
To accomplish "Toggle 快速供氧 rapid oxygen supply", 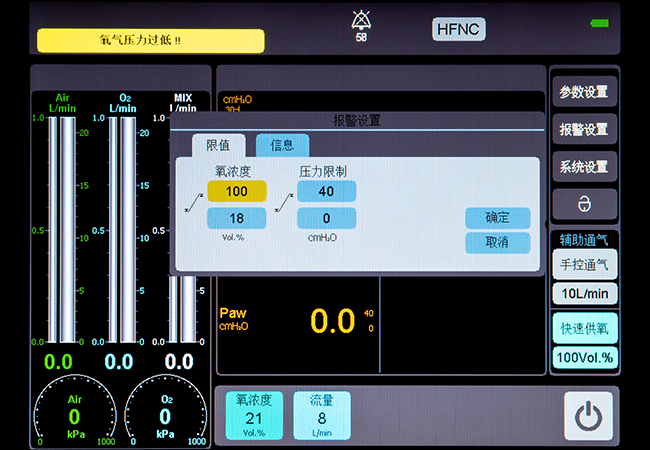I will tap(584, 327).
